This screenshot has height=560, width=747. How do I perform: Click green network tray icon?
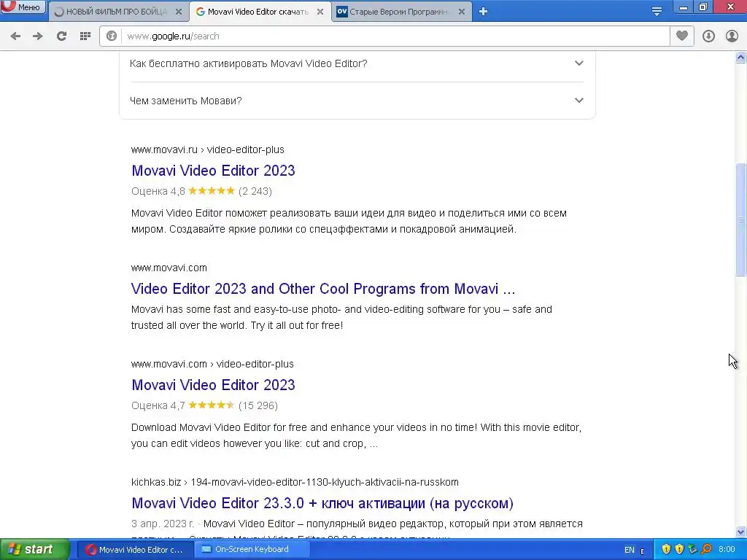pos(693,550)
